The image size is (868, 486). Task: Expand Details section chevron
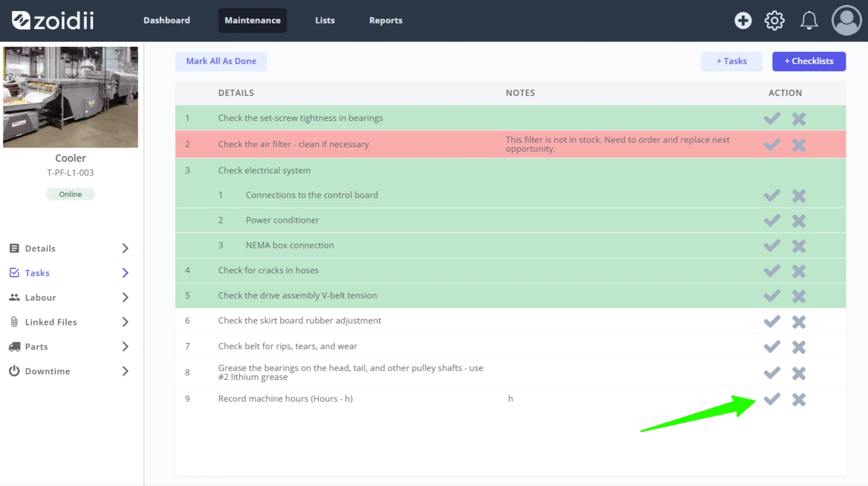[125, 248]
